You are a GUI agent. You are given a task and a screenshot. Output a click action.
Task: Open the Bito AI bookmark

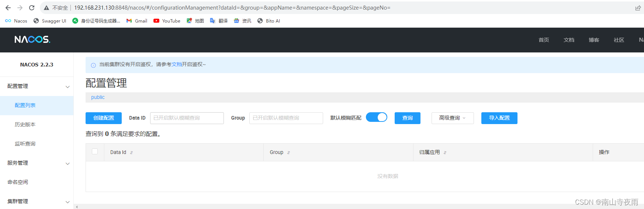tap(269, 21)
